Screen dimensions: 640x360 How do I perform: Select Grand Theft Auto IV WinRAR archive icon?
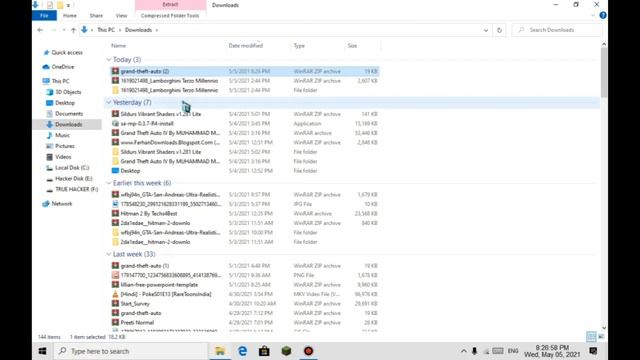point(116,133)
